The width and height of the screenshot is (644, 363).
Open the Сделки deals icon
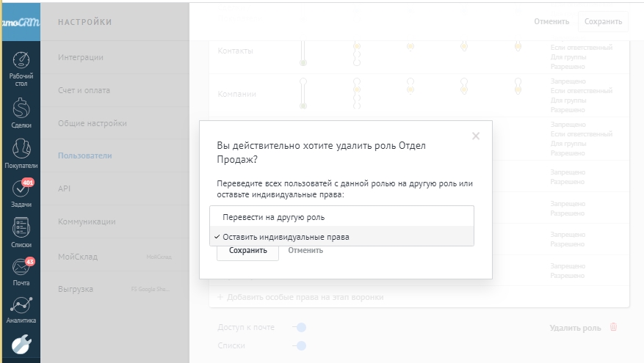point(21,110)
